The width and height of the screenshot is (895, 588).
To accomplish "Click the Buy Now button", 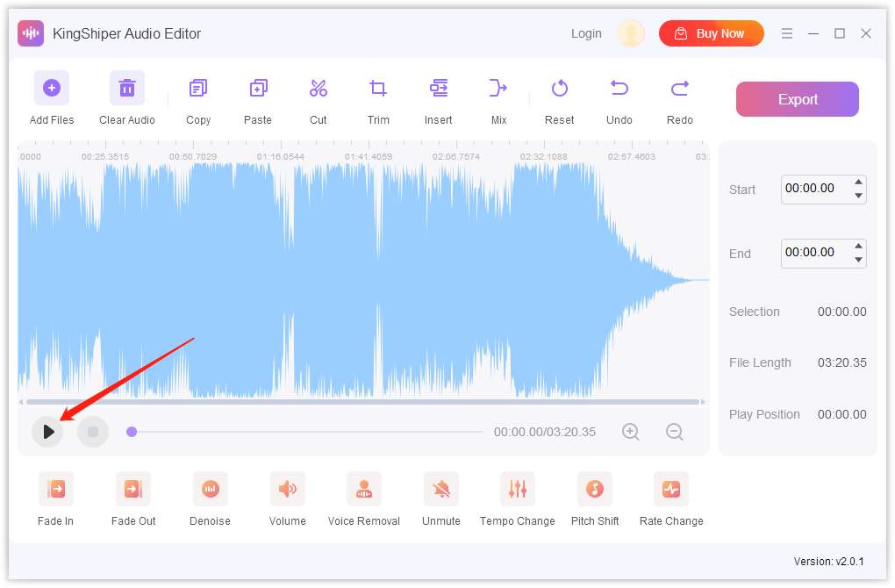I will pyautogui.click(x=712, y=33).
